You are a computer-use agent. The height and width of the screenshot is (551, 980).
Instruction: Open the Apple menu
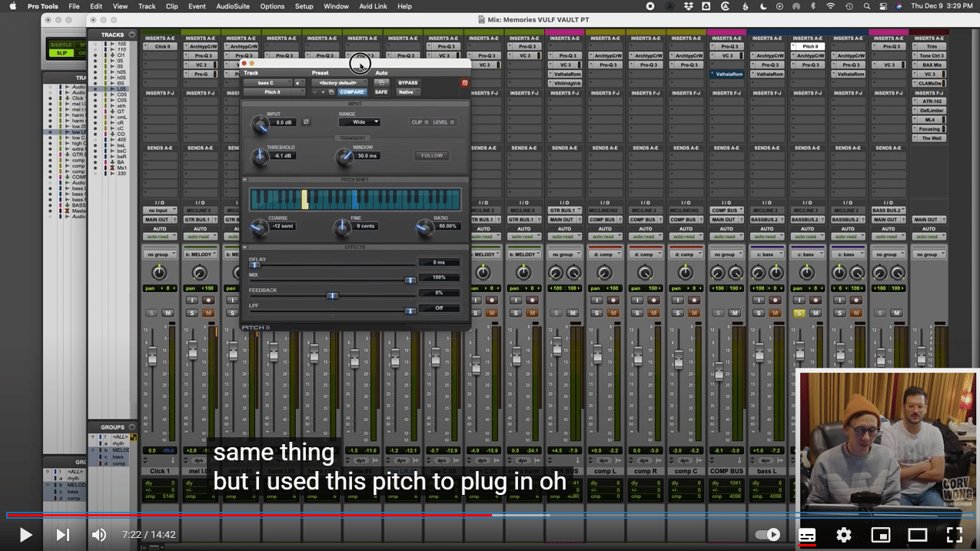[x=12, y=6]
